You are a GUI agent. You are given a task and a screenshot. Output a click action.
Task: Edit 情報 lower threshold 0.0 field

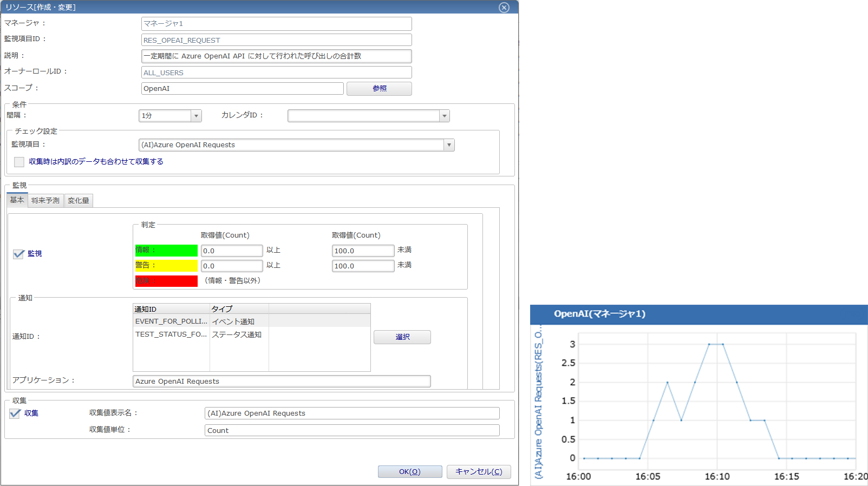click(x=232, y=251)
